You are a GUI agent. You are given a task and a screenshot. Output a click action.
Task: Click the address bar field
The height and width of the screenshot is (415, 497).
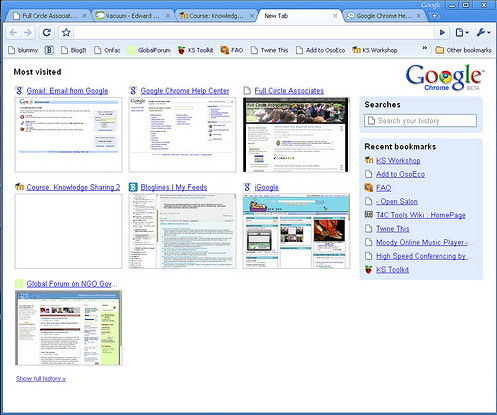(x=253, y=32)
